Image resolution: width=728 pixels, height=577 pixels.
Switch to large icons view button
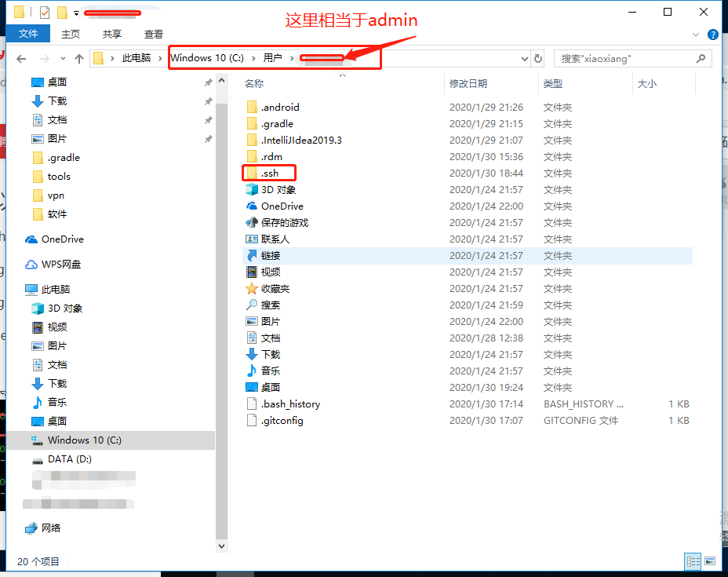pos(710,561)
